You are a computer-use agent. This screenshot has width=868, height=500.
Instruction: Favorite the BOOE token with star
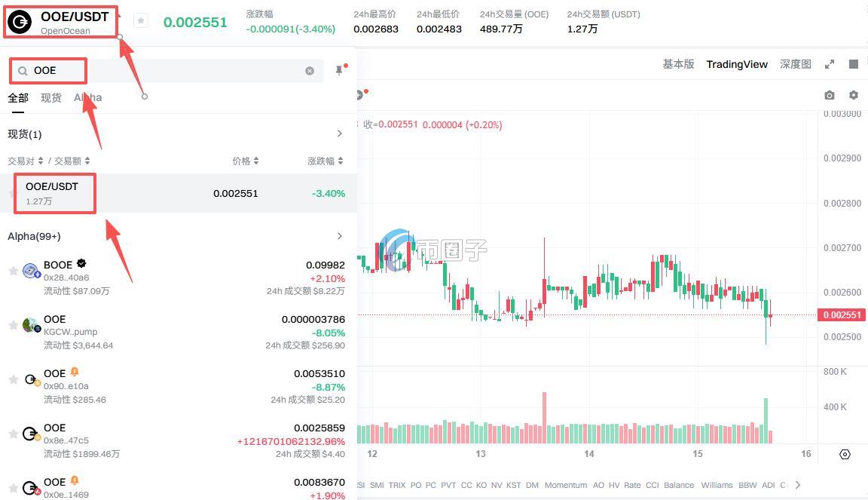(13, 271)
